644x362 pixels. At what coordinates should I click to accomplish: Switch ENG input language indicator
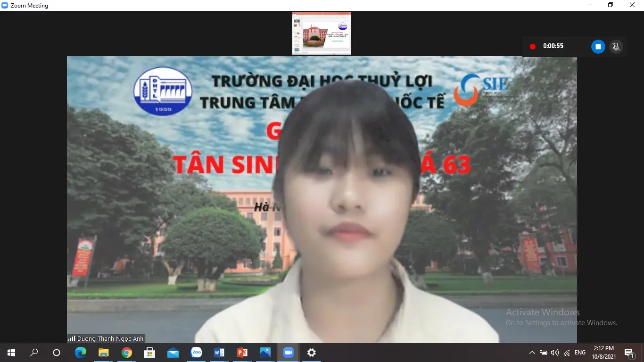580,353
